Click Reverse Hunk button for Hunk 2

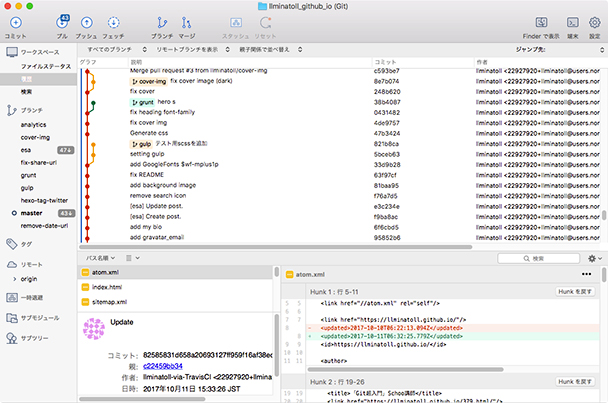click(575, 382)
